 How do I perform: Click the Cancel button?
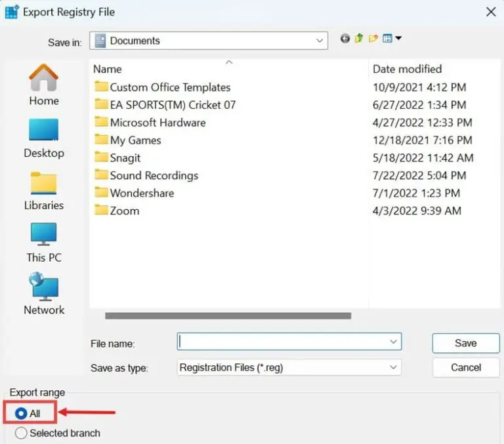(x=466, y=367)
